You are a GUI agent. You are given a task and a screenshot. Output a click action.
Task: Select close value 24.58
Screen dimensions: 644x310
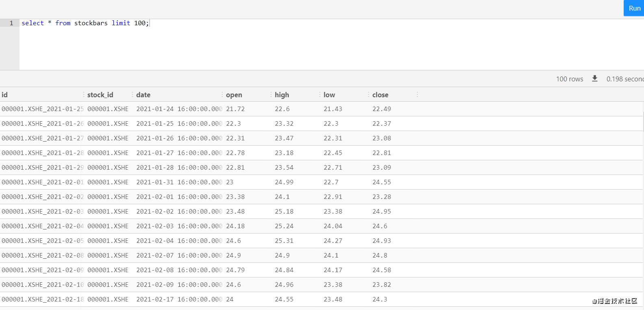[382, 270]
